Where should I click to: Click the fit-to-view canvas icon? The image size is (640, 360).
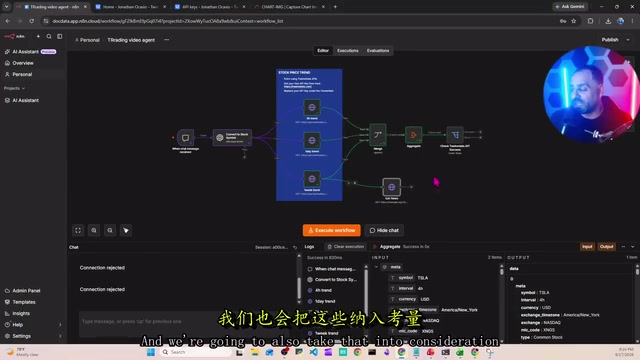(78, 231)
